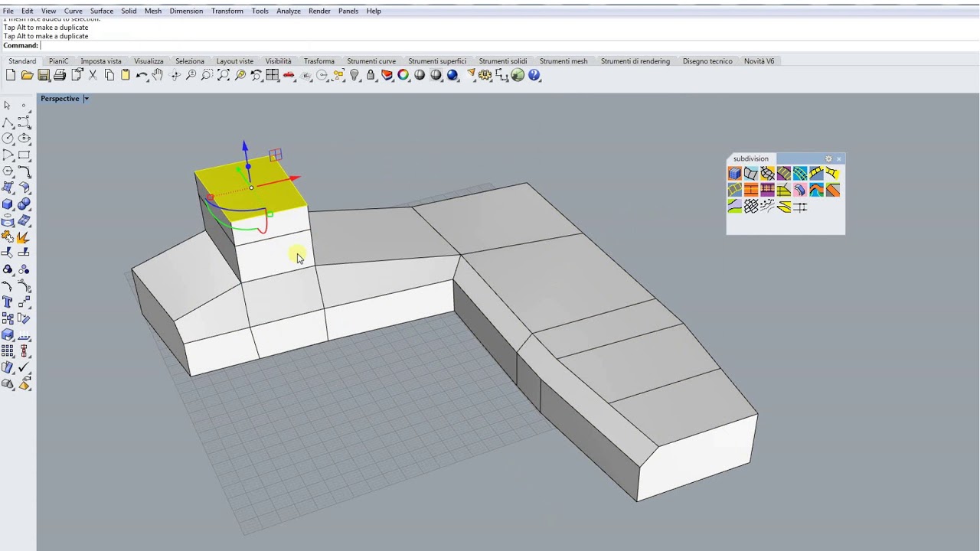Open the Transform menu
980x551 pixels.
point(227,11)
